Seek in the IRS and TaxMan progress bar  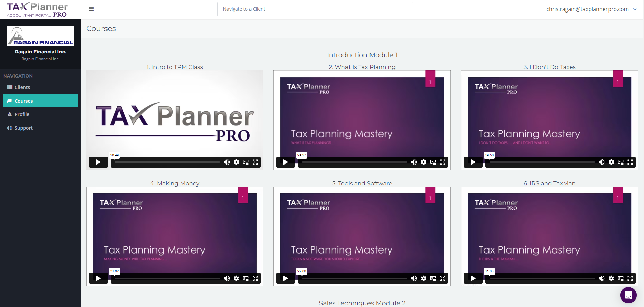(542, 278)
